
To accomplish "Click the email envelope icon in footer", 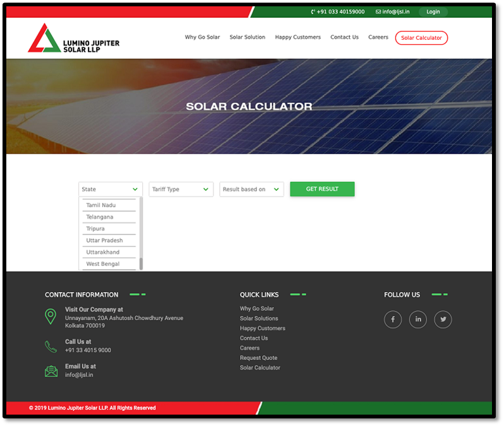I will [51, 371].
